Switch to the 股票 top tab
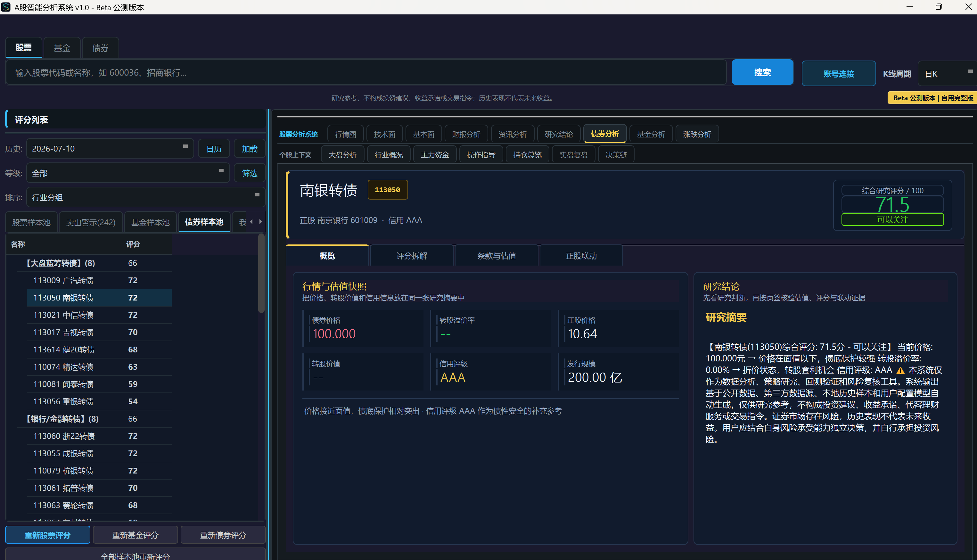 [23, 48]
